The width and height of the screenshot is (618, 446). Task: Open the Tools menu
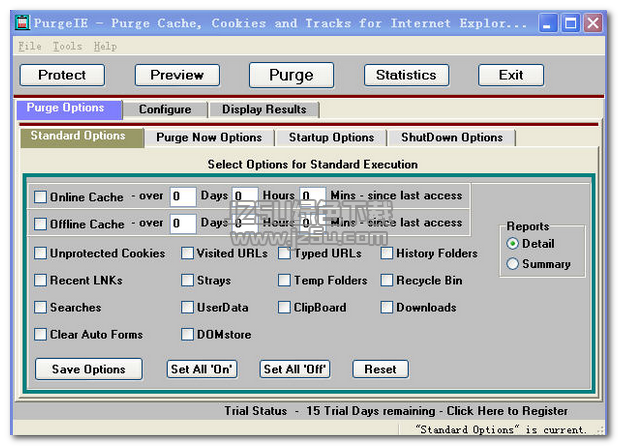67,46
